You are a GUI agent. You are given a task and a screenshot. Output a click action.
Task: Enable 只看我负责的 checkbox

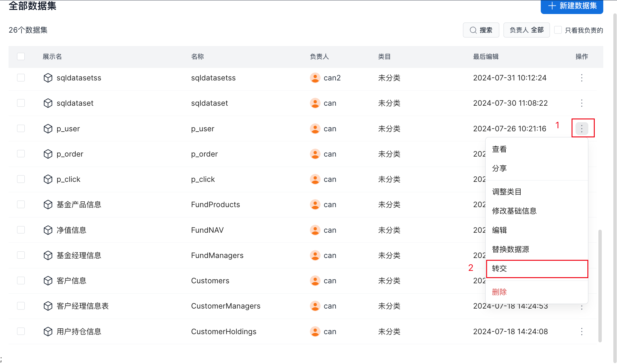click(558, 30)
